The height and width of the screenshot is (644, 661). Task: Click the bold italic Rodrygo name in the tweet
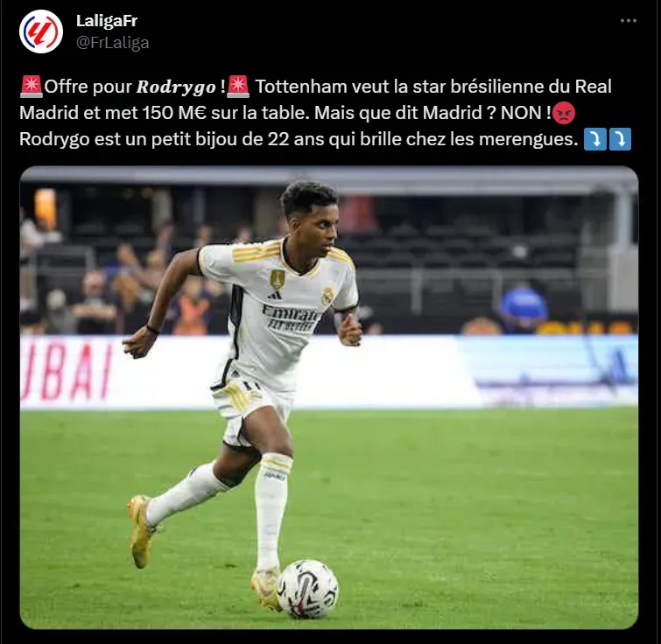tap(176, 87)
